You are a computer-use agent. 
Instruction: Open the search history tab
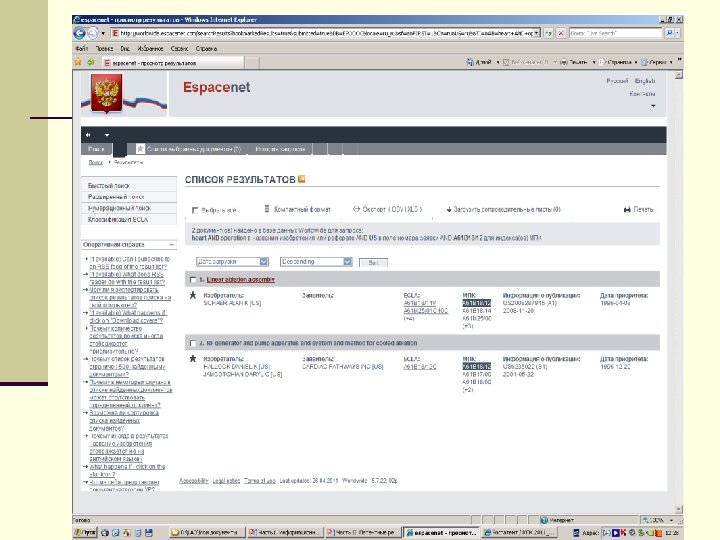pyautogui.click(x=280, y=149)
